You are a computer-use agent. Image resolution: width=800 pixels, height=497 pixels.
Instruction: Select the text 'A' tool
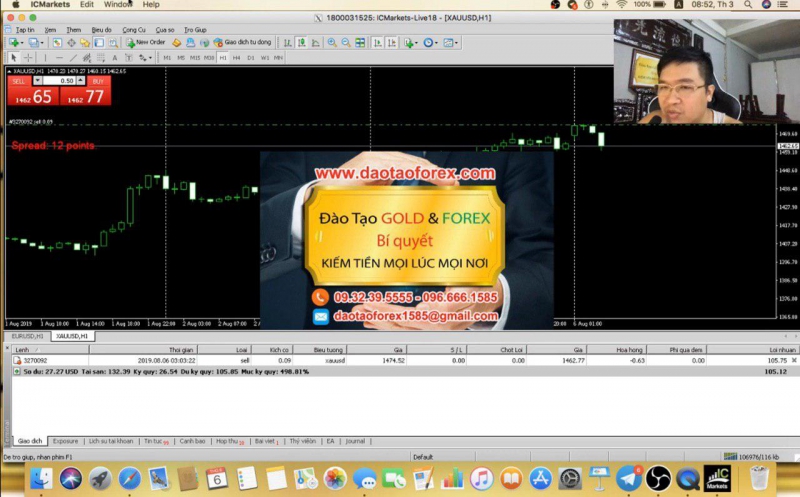(115, 58)
